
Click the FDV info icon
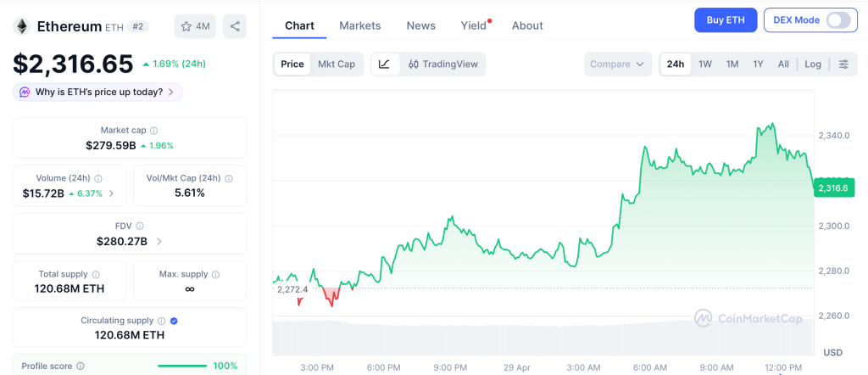coord(140,227)
